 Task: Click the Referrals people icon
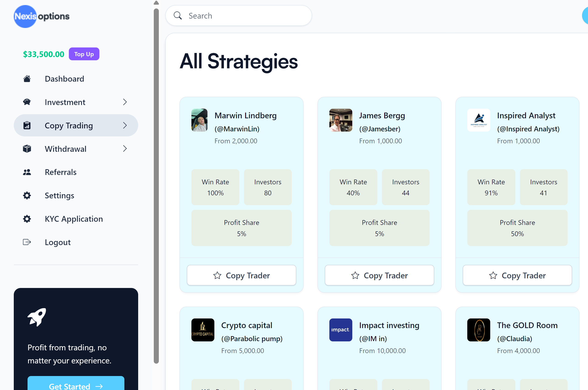[27, 172]
